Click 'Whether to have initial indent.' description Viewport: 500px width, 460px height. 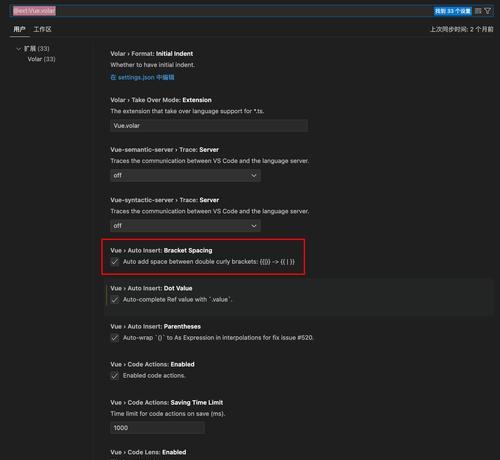click(153, 65)
